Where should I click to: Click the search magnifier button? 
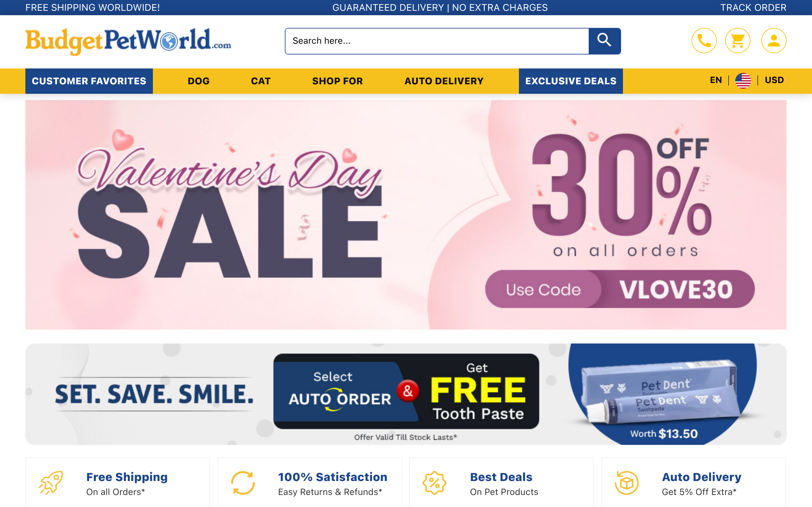click(x=604, y=41)
